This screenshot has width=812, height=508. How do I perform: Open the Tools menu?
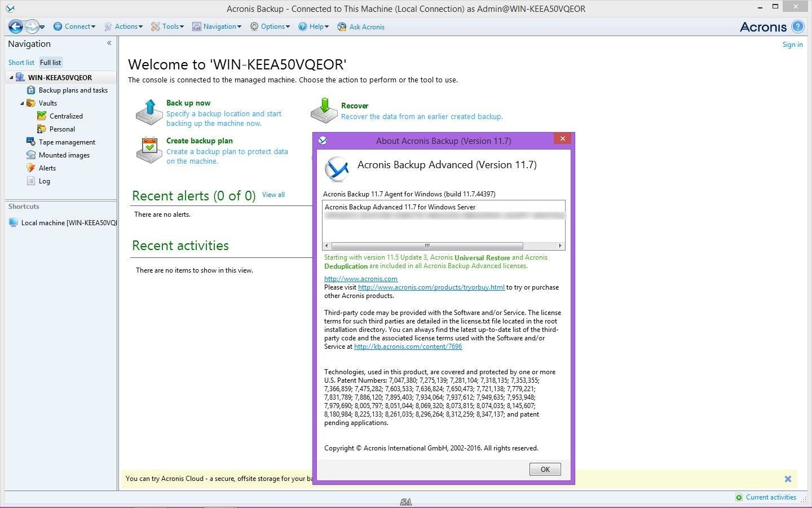coord(167,27)
